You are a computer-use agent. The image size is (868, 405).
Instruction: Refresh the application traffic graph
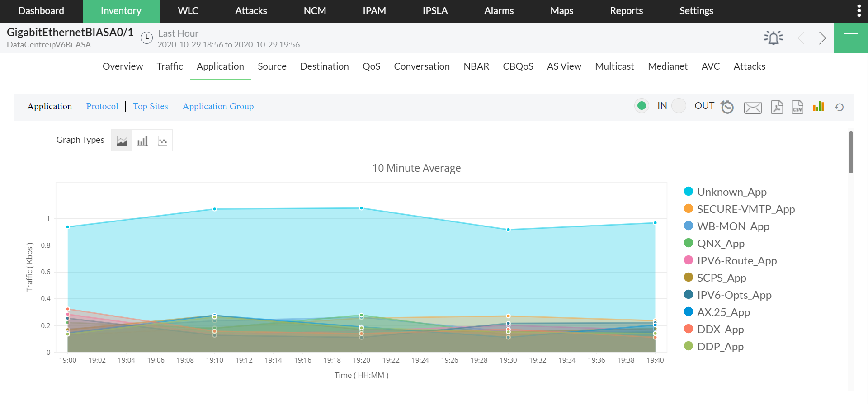[839, 107]
